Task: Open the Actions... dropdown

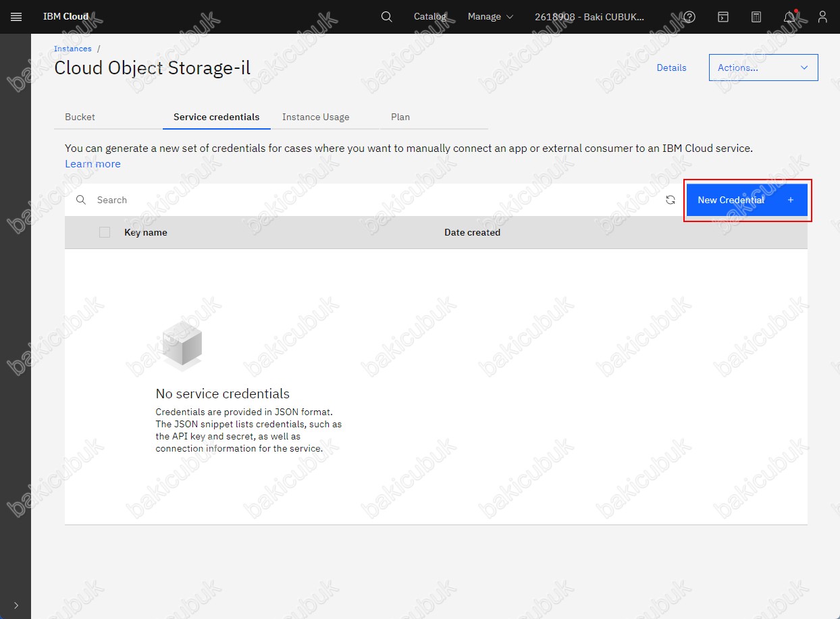Action: (x=763, y=68)
